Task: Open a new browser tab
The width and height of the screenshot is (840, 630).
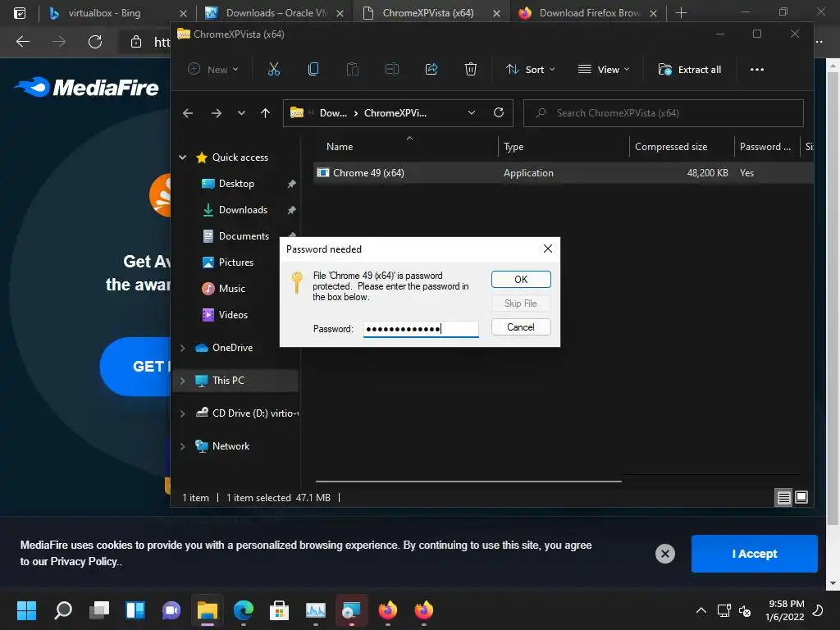Action: [x=681, y=13]
